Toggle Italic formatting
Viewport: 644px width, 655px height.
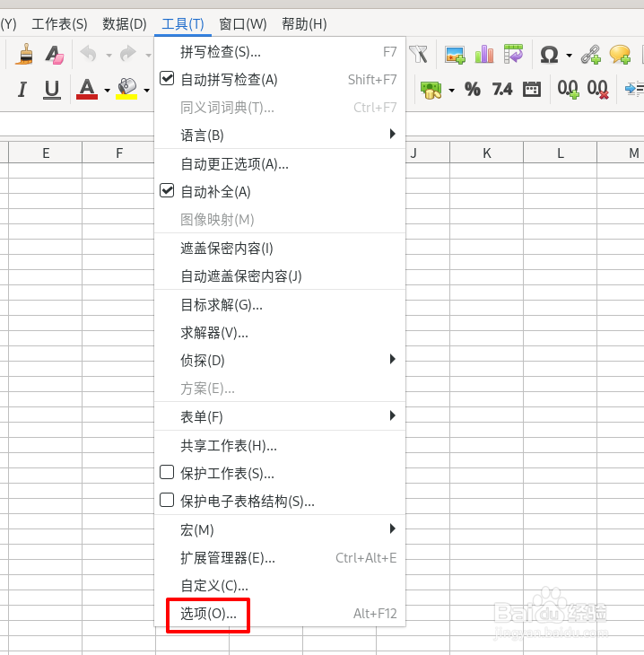(x=22, y=89)
